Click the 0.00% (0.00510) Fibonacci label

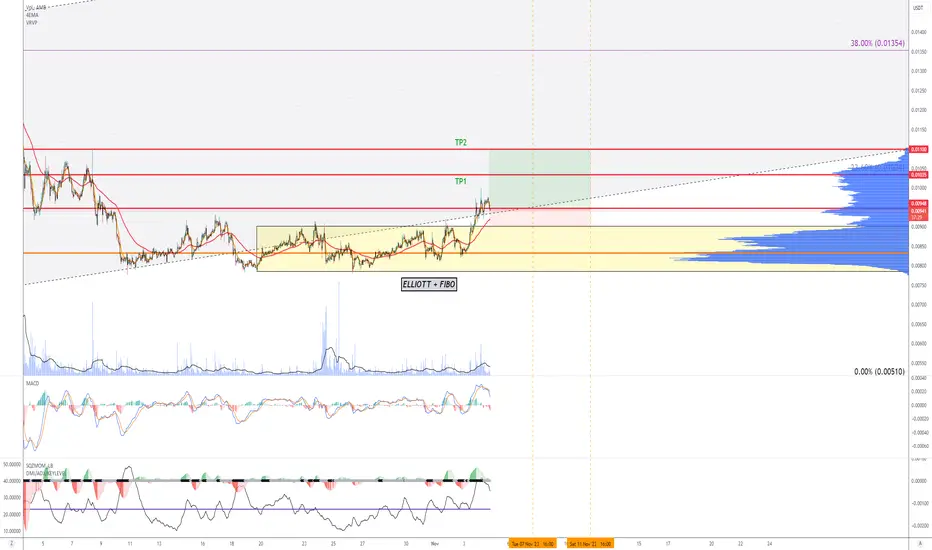tap(879, 372)
